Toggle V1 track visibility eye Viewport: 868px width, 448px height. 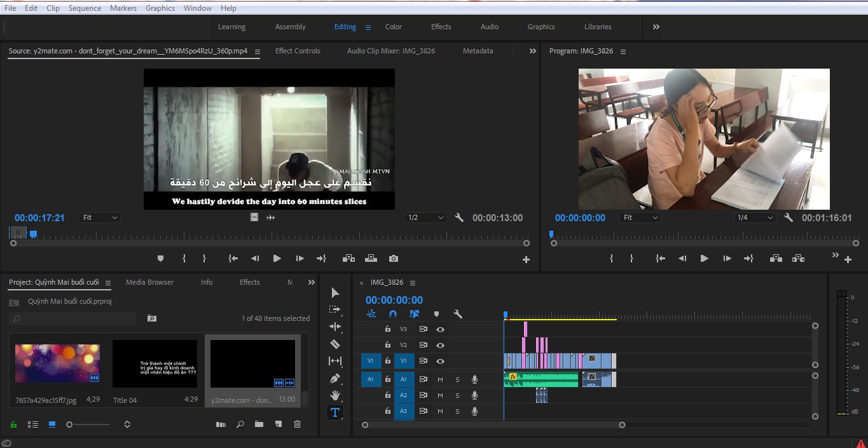(x=440, y=361)
